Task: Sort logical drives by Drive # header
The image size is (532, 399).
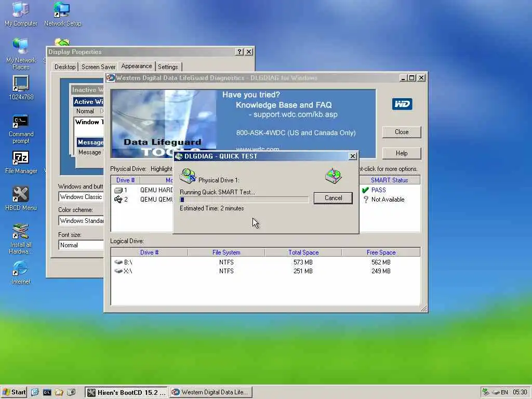Action: click(x=149, y=252)
